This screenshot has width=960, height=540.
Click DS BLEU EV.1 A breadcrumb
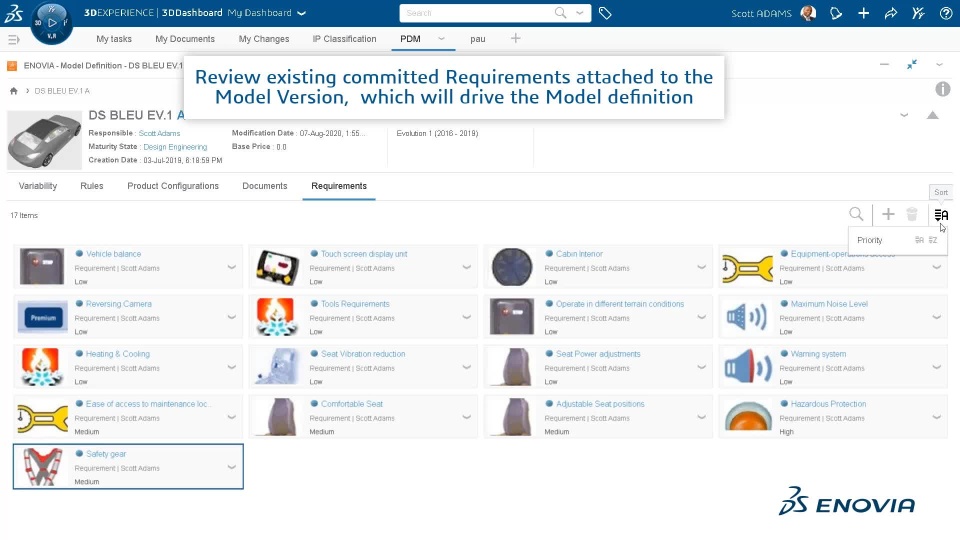(62, 91)
